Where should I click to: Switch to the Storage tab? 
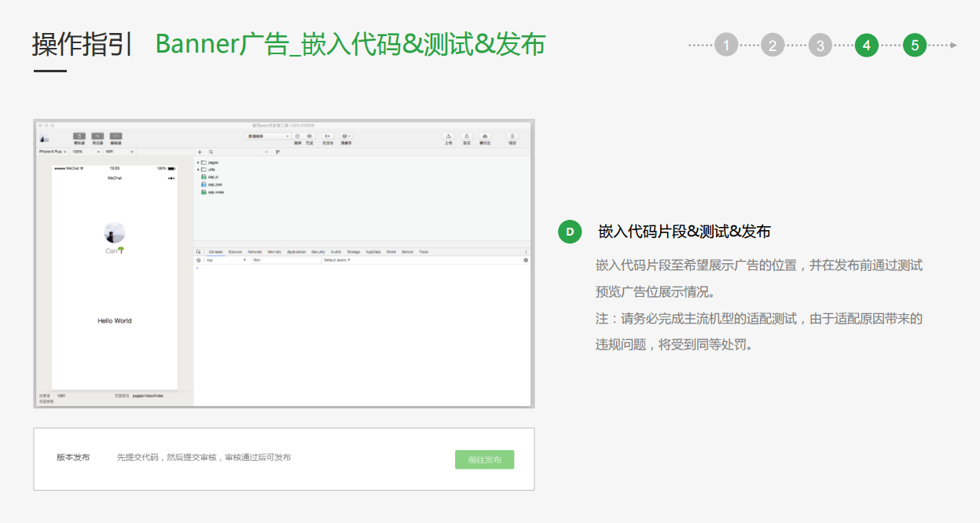click(354, 252)
